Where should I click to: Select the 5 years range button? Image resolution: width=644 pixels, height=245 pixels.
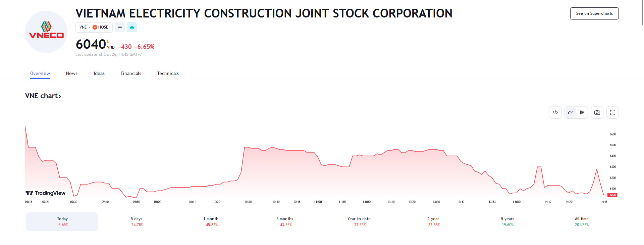(507, 221)
